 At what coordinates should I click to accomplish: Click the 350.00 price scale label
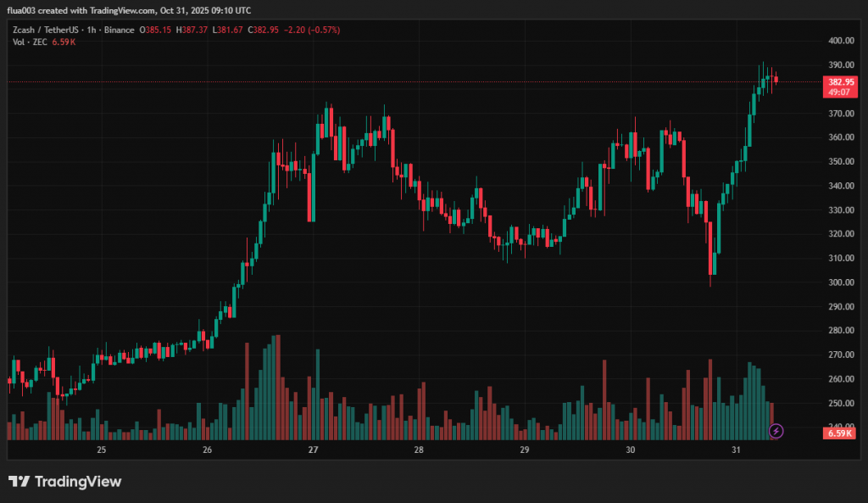tap(841, 161)
